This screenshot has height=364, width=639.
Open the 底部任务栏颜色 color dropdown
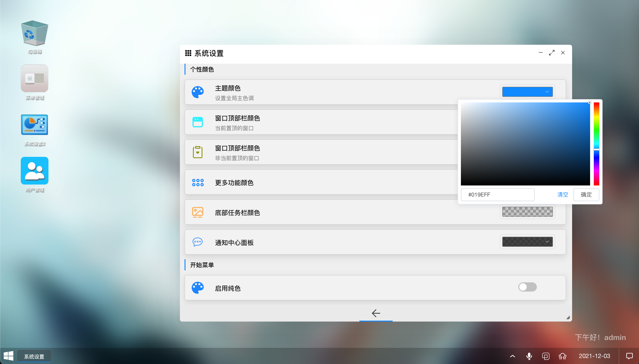pos(527,212)
